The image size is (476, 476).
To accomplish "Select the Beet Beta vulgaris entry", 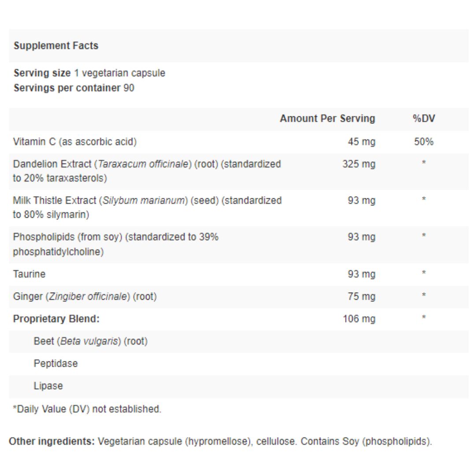I will 90,341.
